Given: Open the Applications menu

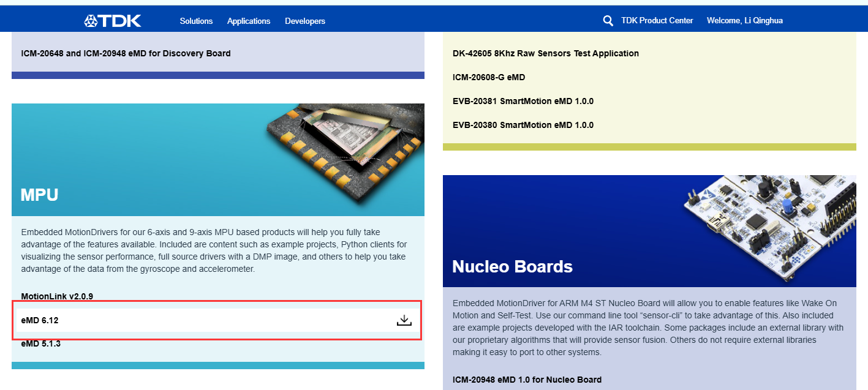Looking at the screenshot, I should coord(248,21).
